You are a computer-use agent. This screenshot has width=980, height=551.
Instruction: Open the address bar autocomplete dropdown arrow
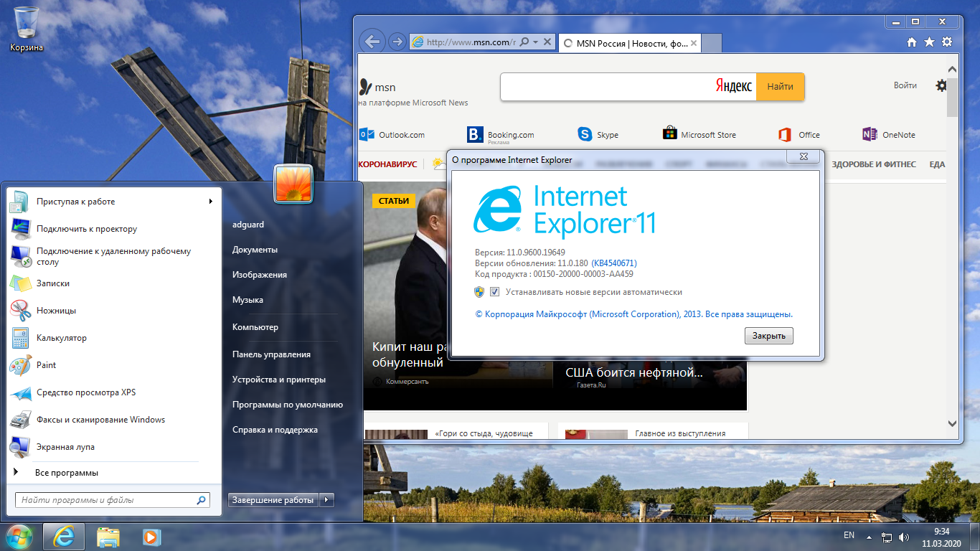[x=535, y=42]
